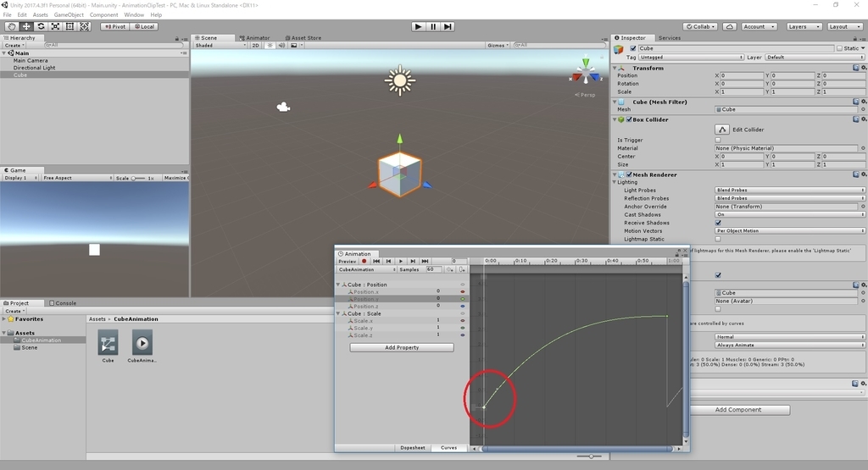Switch to the Animator tab
868x470 pixels.
254,38
